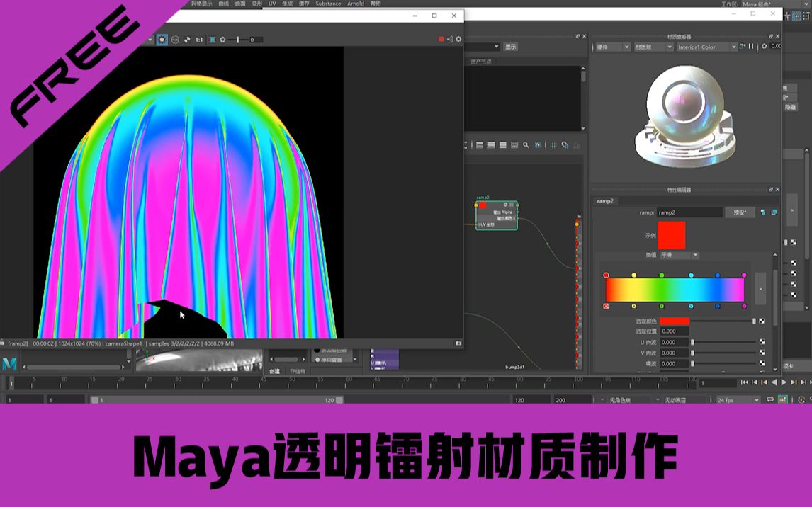Click the snapshot icon at render view status bar

point(458,343)
